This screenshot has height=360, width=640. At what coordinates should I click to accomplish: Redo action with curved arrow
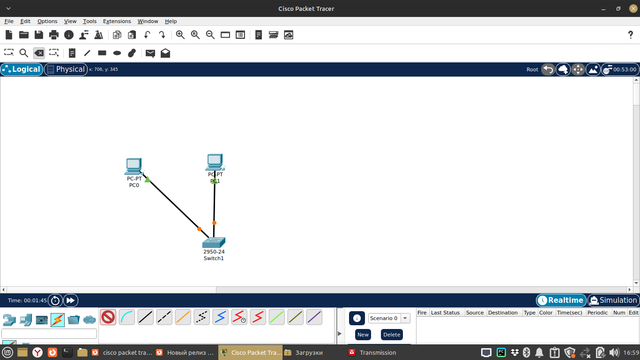[162, 35]
